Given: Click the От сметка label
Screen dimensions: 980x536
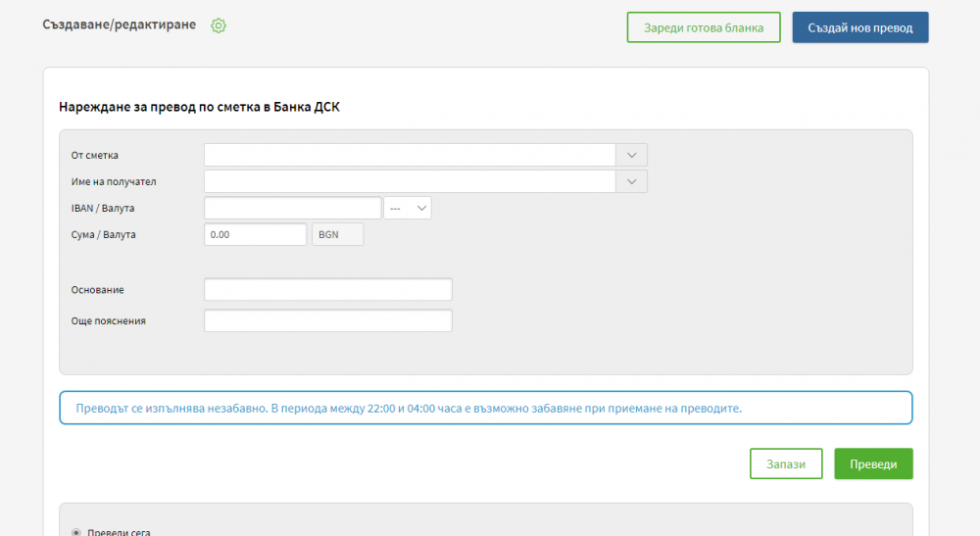Looking at the screenshot, I should 94,155.
